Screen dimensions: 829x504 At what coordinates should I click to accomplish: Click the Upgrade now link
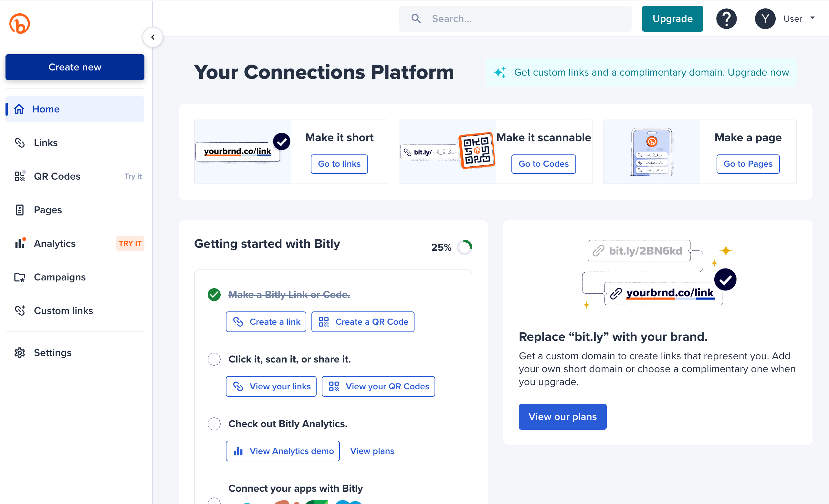pyautogui.click(x=759, y=72)
